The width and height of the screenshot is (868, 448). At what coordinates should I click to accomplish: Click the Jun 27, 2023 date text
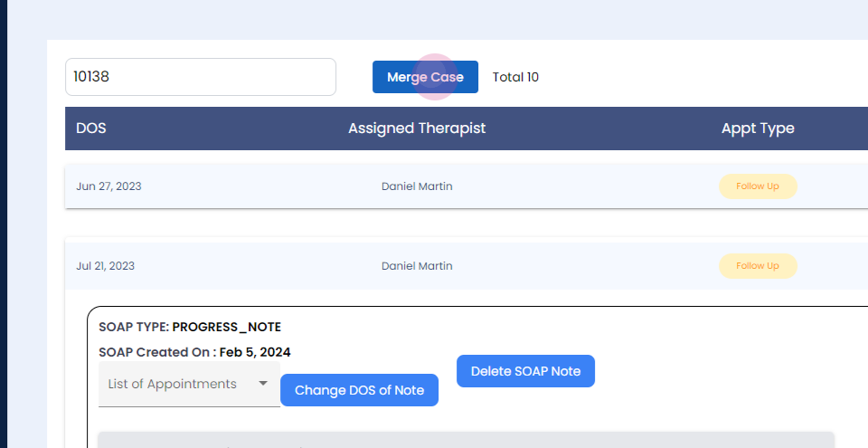pyautogui.click(x=108, y=186)
